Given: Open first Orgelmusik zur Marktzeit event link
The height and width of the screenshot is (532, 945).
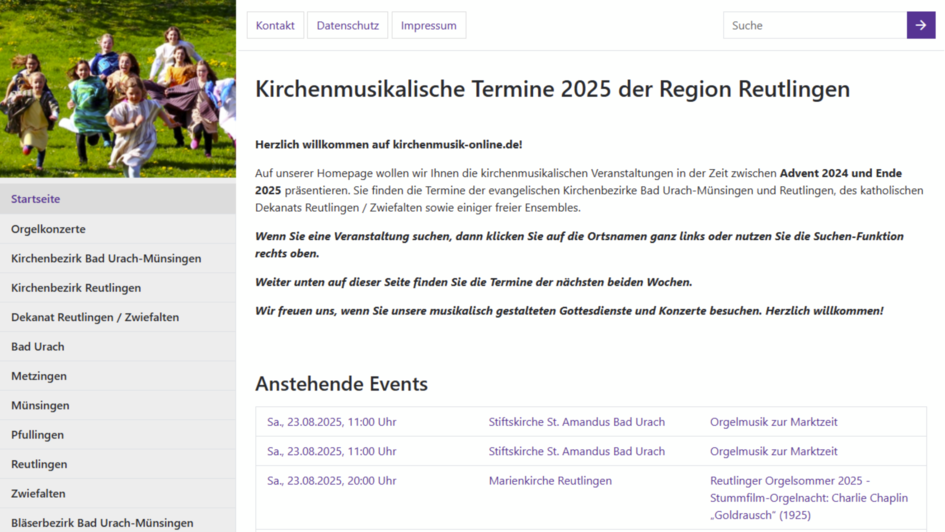Looking at the screenshot, I should pos(774,422).
